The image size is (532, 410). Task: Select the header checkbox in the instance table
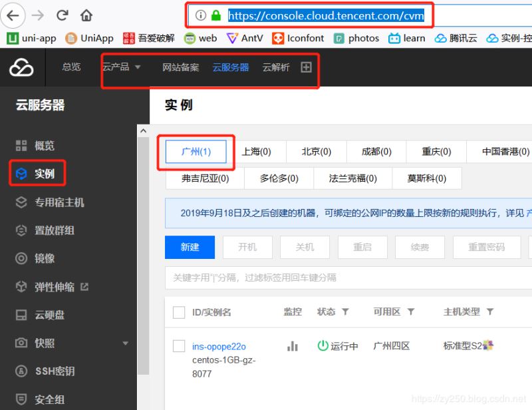click(179, 311)
